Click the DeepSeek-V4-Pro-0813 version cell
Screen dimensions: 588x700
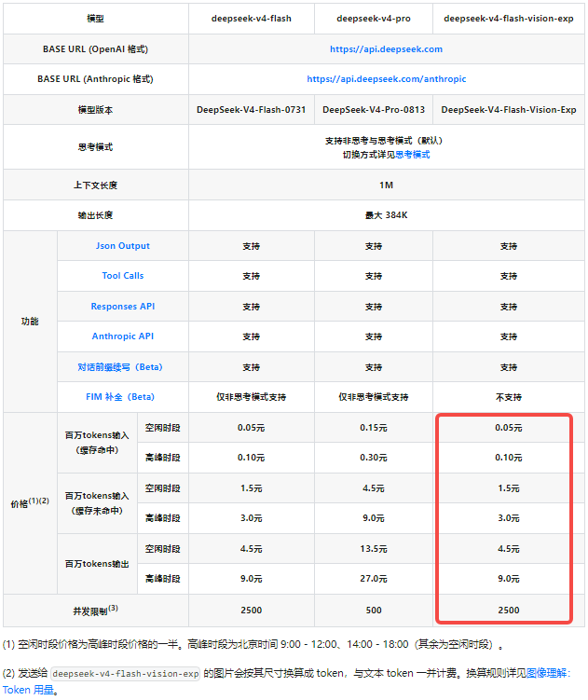(374, 110)
